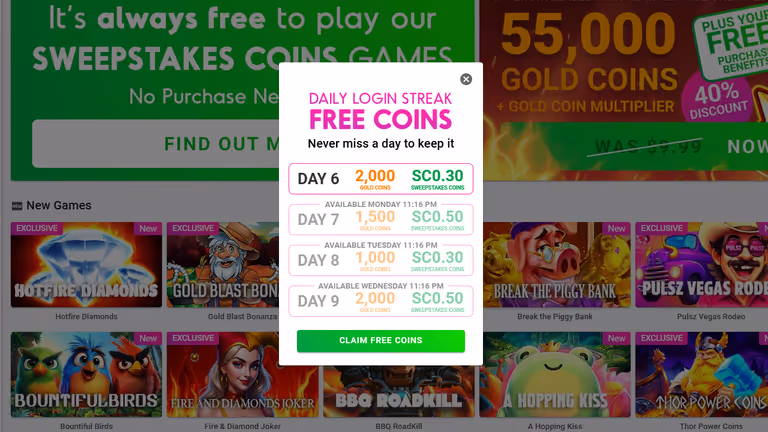Select the Day 7 reward row
Screen dimensions: 768x432
[381, 219]
